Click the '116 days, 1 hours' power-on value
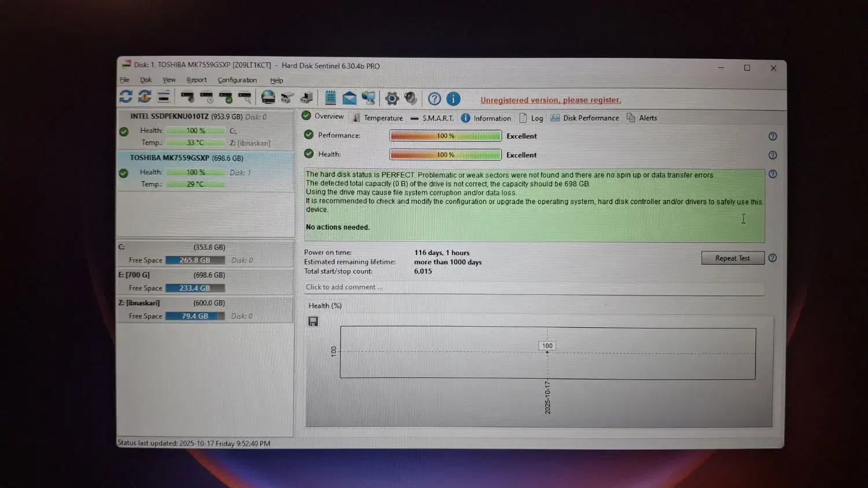The width and height of the screenshot is (868, 488). 442,253
